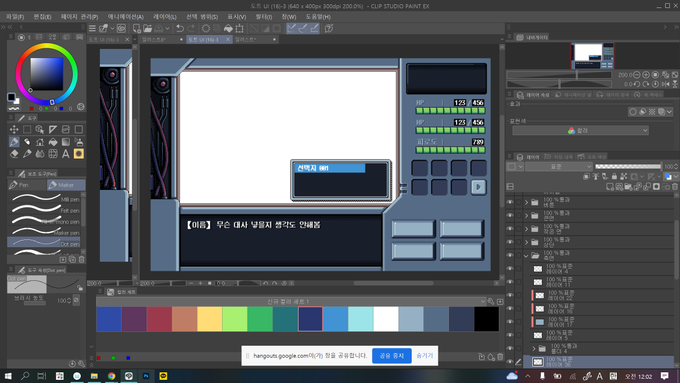Image resolution: width=680 pixels, height=383 pixels.
Task: Hide the 레이어 17 layer
Action: click(510, 322)
